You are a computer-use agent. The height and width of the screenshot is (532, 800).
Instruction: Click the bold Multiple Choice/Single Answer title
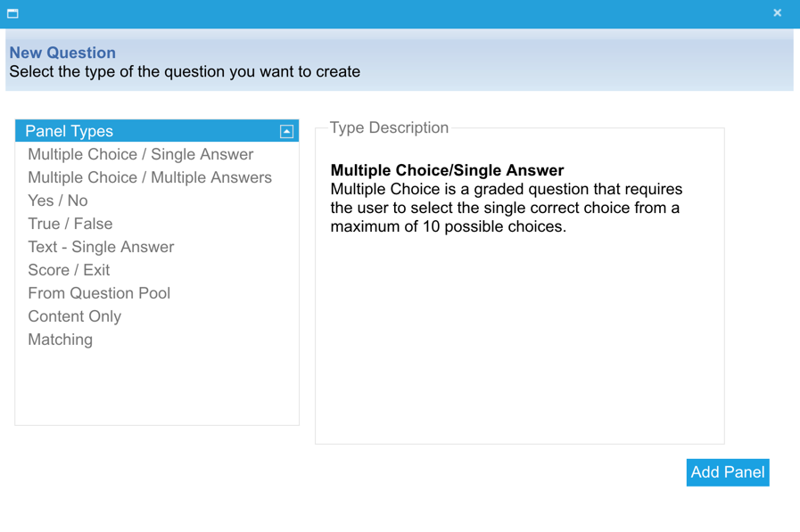pyautogui.click(x=447, y=170)
